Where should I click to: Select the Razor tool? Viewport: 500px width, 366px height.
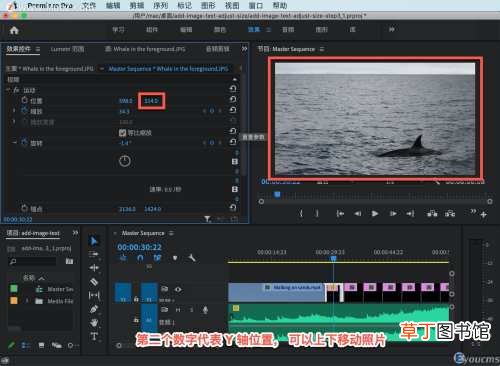click(x=94, y=282)
